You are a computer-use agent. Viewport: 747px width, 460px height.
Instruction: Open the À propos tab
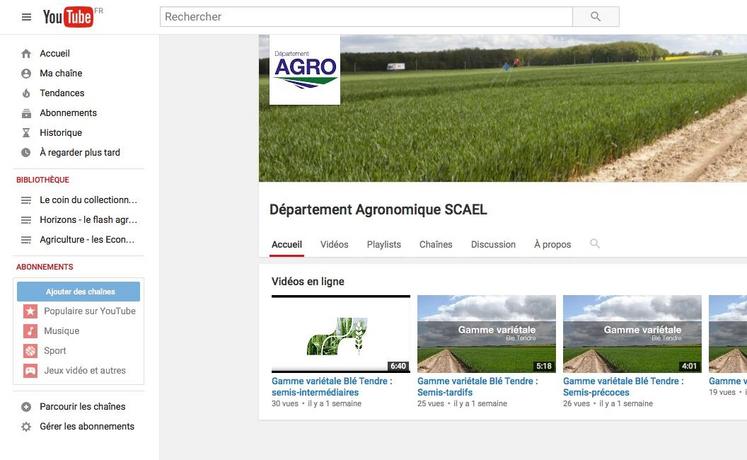click(553, 245)
